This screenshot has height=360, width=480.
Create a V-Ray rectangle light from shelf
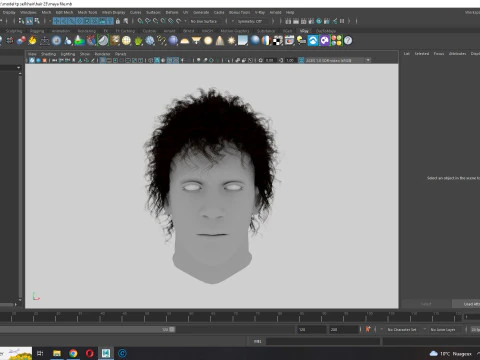coord(196,41)
